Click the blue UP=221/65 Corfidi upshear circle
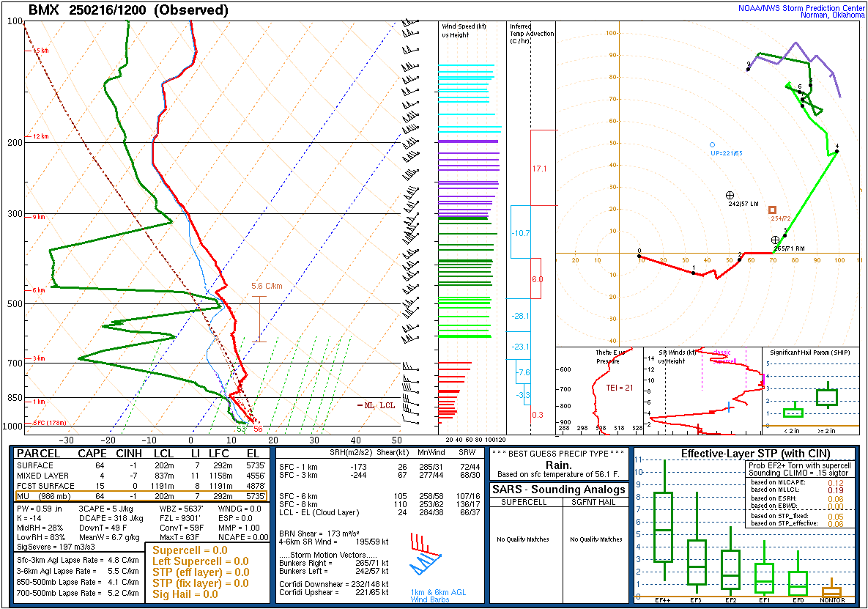The height and width of the screenshot is (609, 868). [x=712, y=145]
